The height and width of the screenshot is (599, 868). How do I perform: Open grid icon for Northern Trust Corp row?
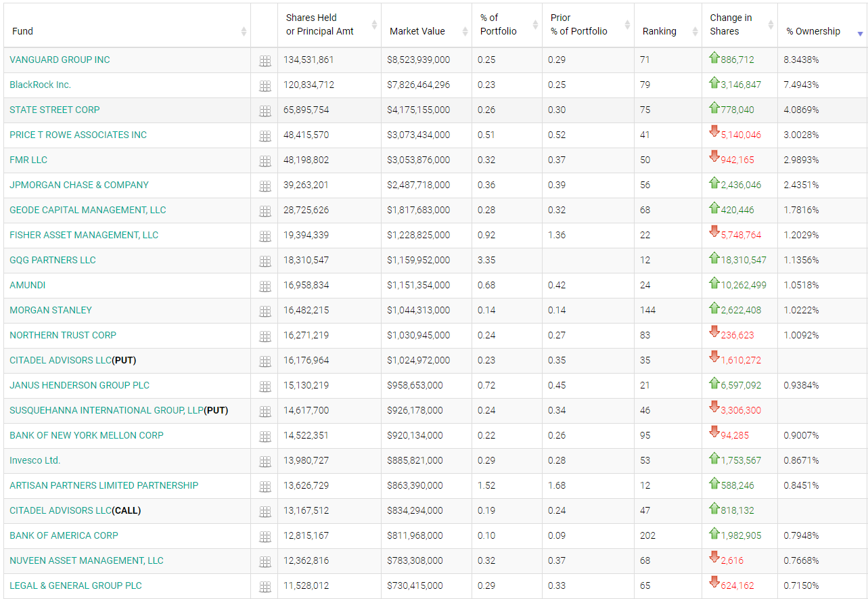(265, 336)
